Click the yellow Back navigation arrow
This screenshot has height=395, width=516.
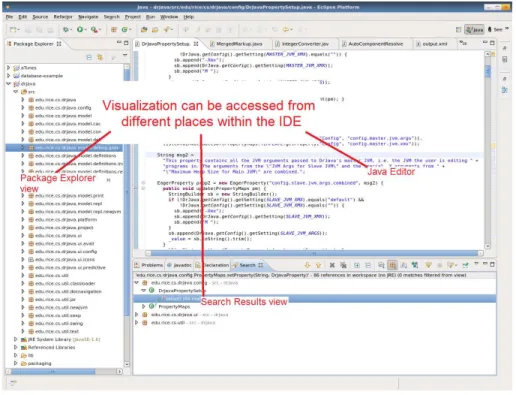pos(286,30)
